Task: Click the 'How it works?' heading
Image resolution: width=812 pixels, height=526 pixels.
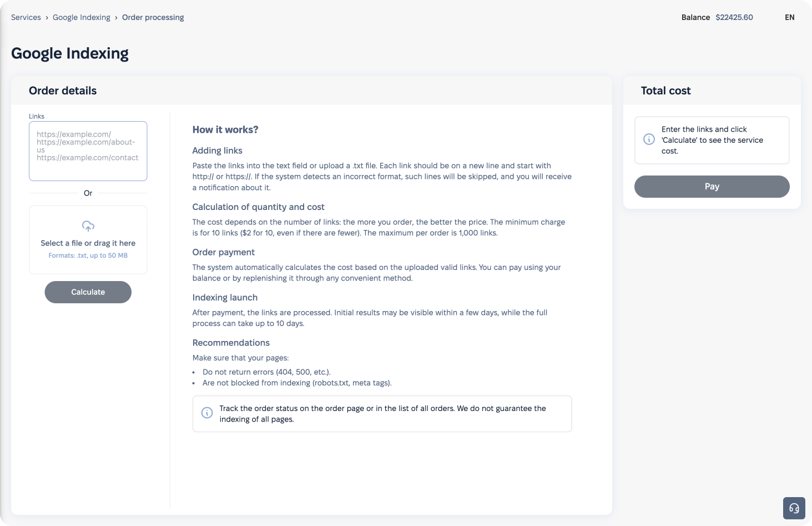Action: (225, 129)
